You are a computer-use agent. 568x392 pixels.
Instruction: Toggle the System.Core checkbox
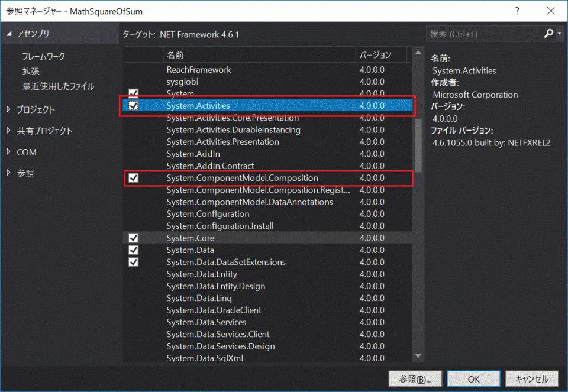[133, 238]
